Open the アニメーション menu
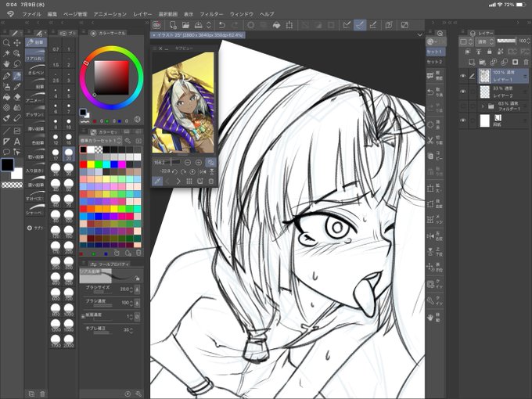This screenshot has height=399, width=532. (110, 14)
